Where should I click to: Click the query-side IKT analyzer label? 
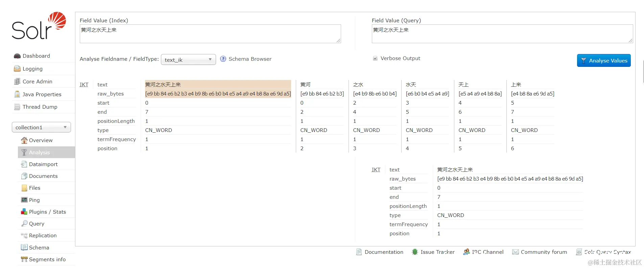376,170
